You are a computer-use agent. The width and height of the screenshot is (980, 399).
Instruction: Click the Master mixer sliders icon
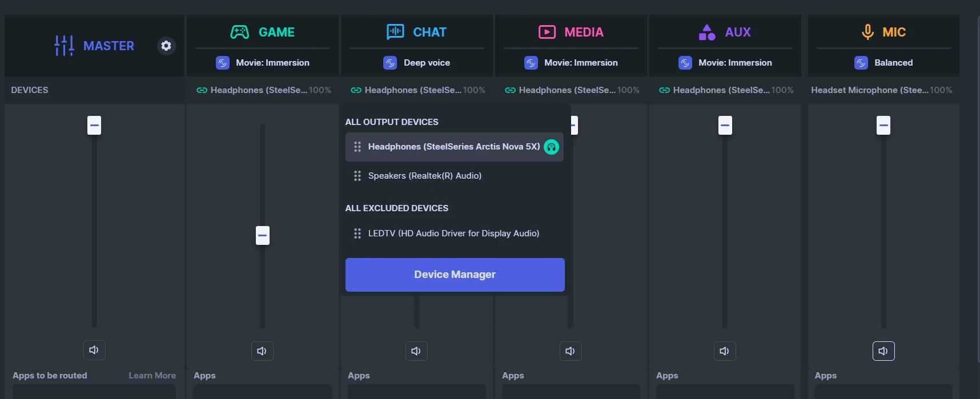pos(64,46)
